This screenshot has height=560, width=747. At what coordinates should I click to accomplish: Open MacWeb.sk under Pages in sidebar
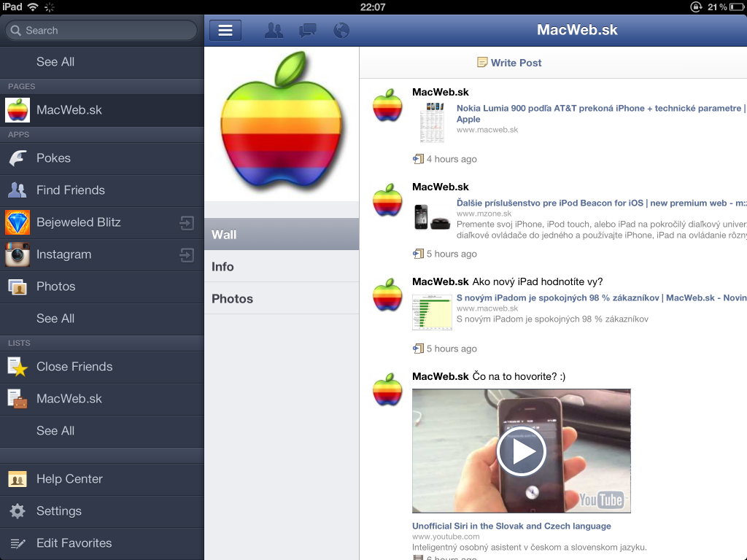tap(102, 110)
